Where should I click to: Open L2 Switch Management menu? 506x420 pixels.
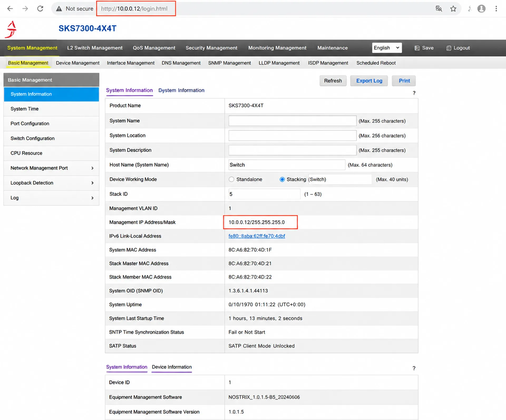pos(95,48)
